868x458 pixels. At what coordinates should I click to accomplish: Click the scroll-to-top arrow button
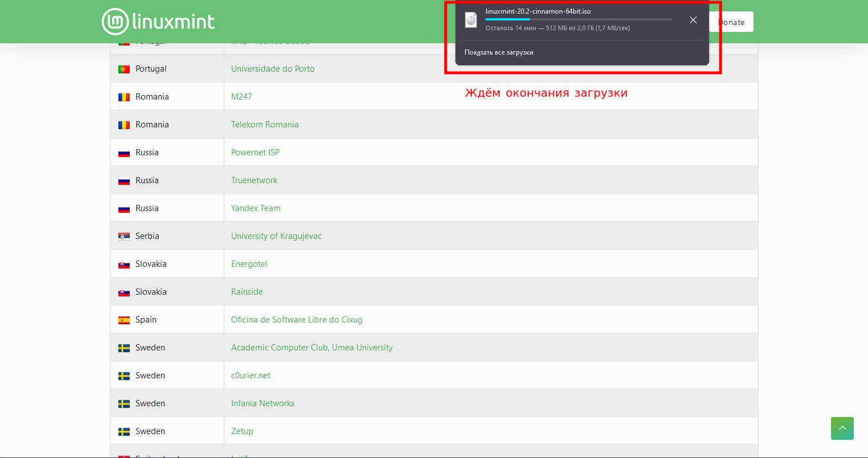coord(842,428)
